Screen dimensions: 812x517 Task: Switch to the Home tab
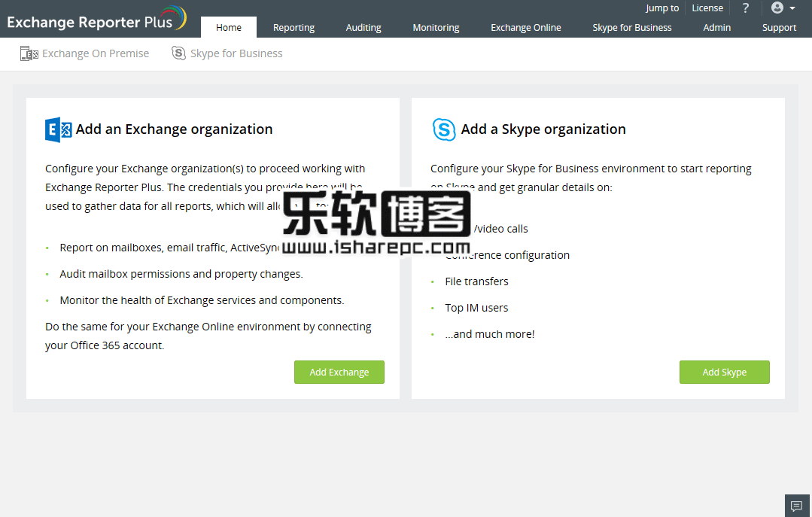pyautogui.click(x=228, y=27)
